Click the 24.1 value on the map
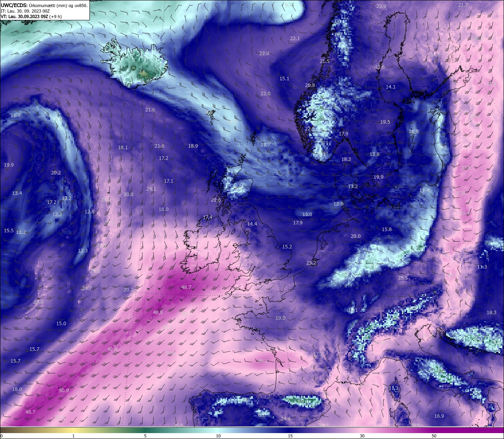 point(151,189)
